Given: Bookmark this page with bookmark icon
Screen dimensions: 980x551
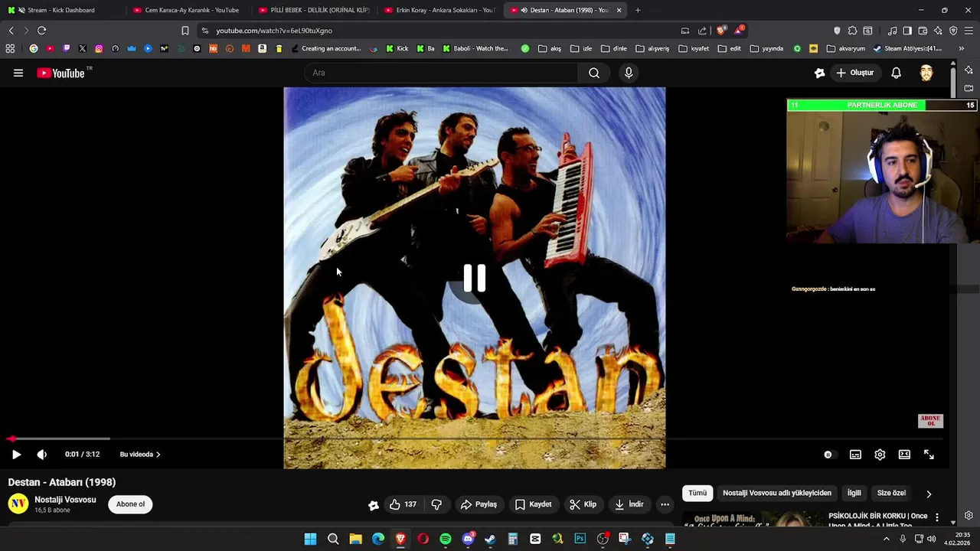Looking at the screenshot, I should pos(185,31).
